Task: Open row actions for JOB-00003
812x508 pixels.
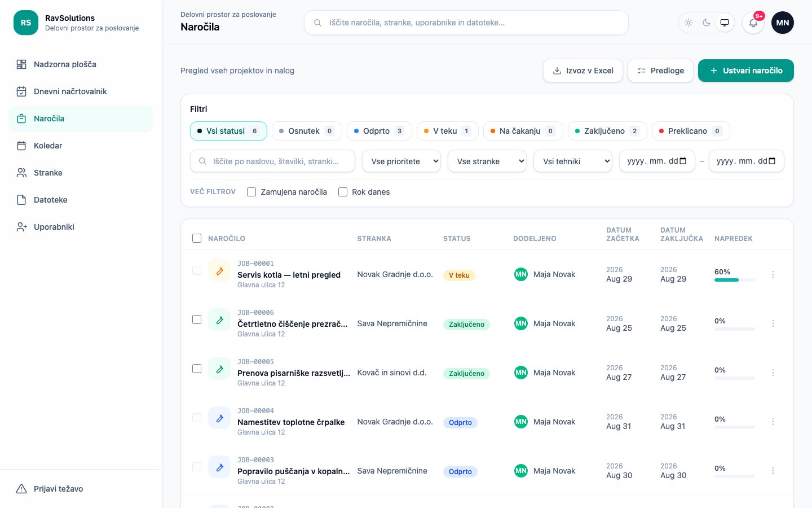Action: click(773, 471)
